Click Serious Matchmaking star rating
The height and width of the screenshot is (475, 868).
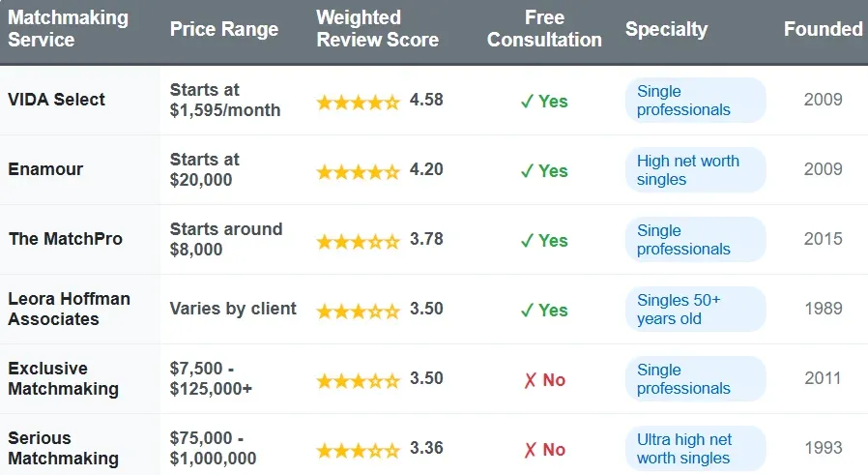pyautogui.click(x=358, y=450)
